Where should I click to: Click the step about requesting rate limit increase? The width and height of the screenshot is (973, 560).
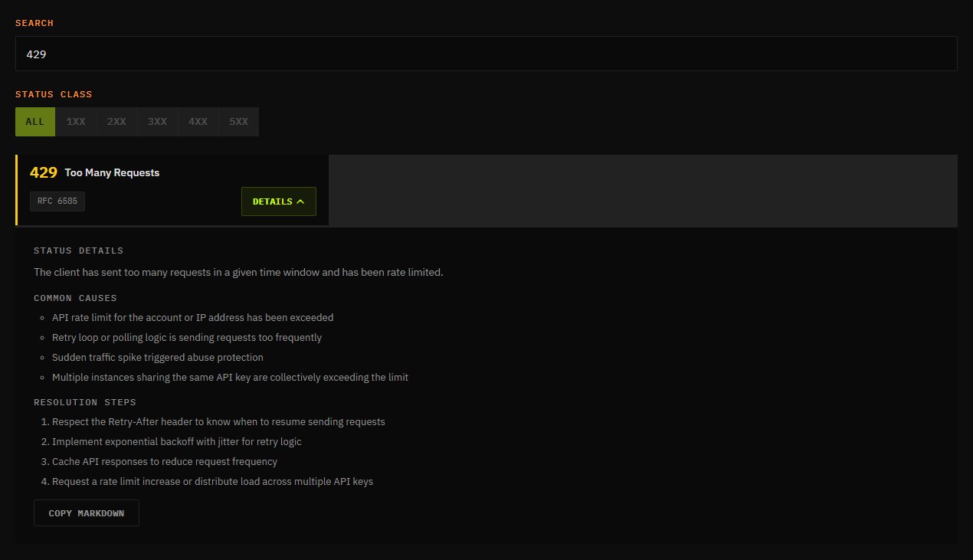pos(212,481)
